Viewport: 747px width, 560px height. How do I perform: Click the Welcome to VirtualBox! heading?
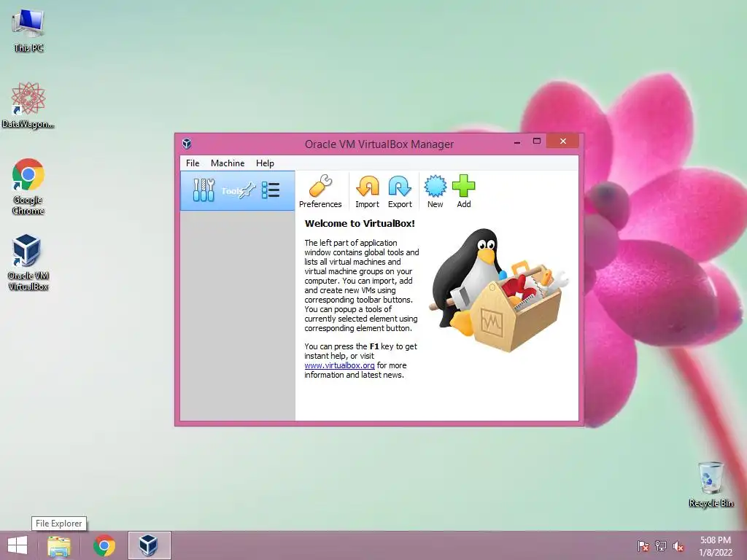click(360, 223)
